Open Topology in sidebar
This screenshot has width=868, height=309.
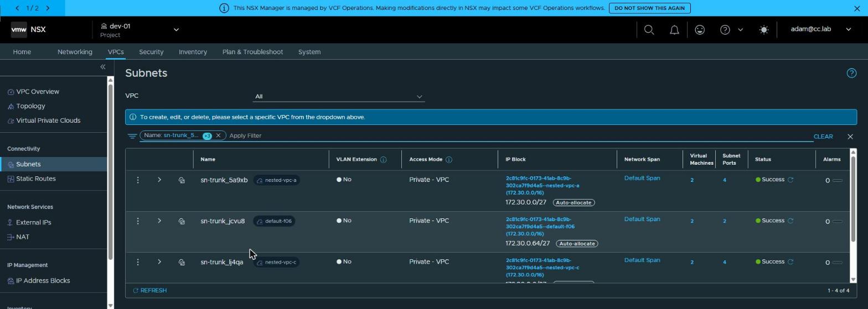[x=30, y=106]
